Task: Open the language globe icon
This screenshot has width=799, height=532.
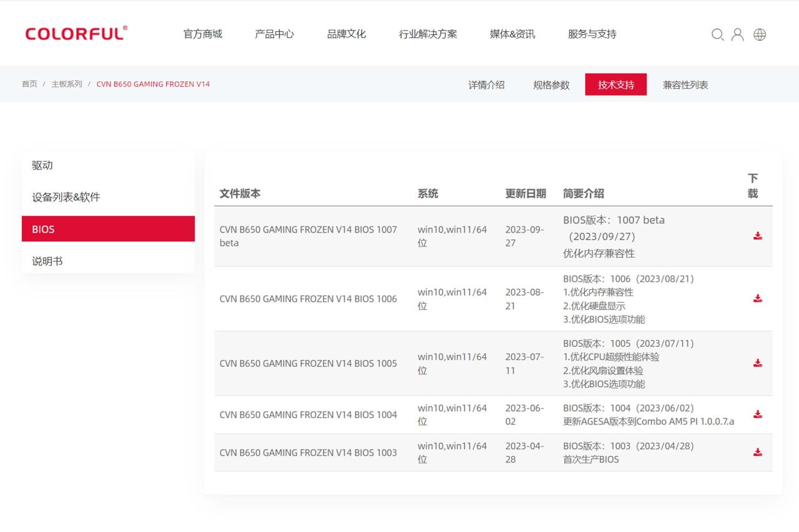Action: [760, 35]
